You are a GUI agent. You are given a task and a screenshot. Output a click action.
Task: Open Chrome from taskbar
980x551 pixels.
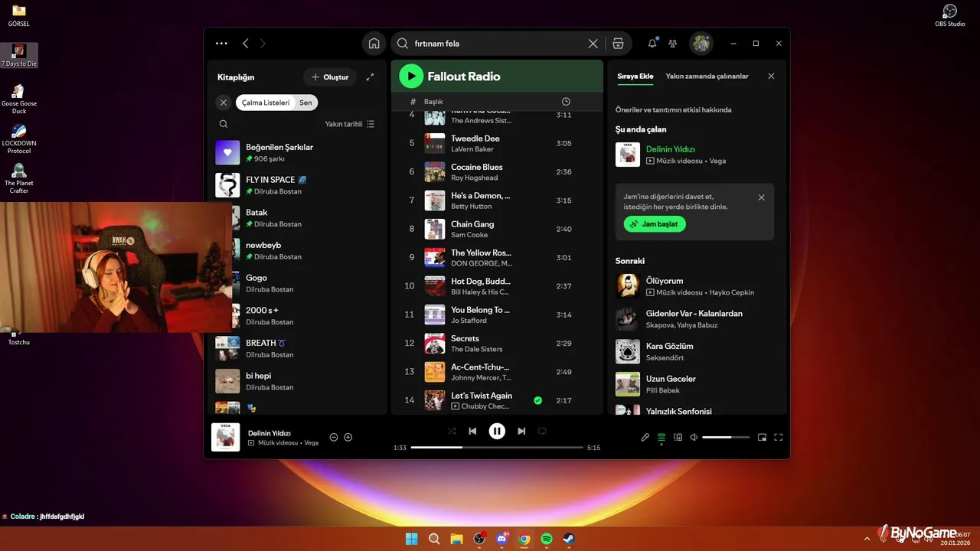(x=524, y=539)
